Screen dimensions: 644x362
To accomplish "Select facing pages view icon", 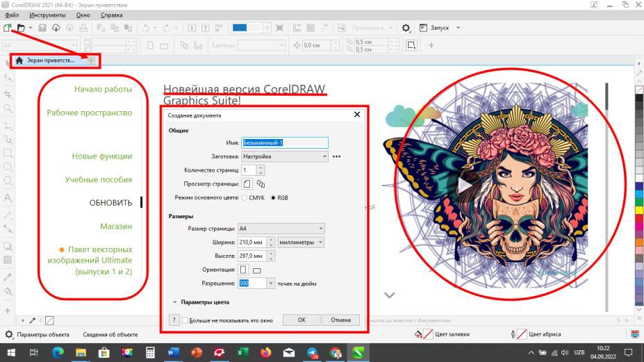I will [x=261, y=183].
